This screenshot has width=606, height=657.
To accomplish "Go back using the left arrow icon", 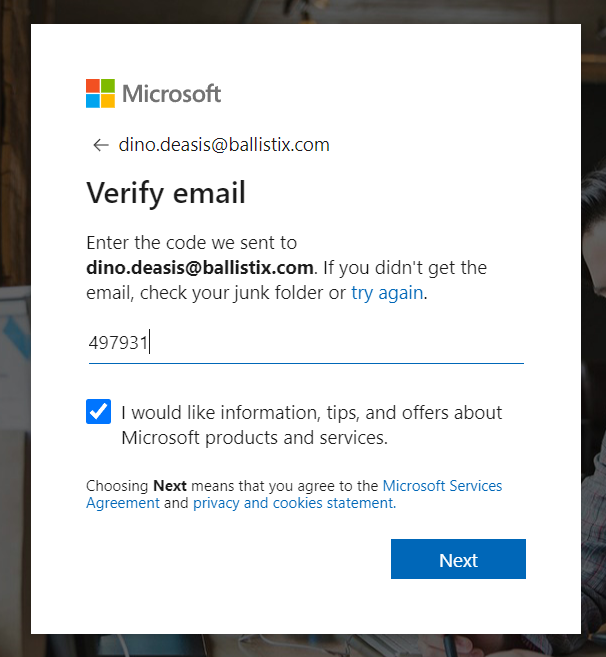I will (100, 145).
